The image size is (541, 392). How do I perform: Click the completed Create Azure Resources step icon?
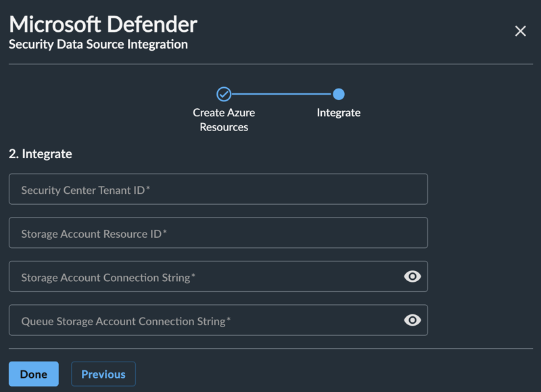pos(224,94)
